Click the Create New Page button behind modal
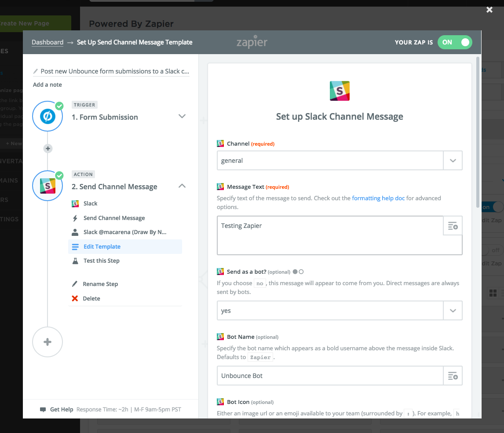Viewport: 504px width, 433px height. [35, 23]
